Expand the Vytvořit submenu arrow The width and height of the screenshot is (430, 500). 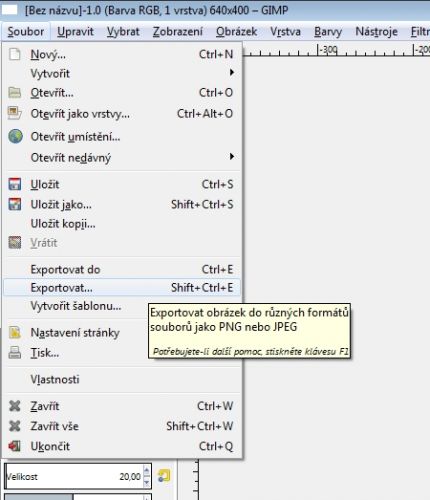(x=232, y=73)
